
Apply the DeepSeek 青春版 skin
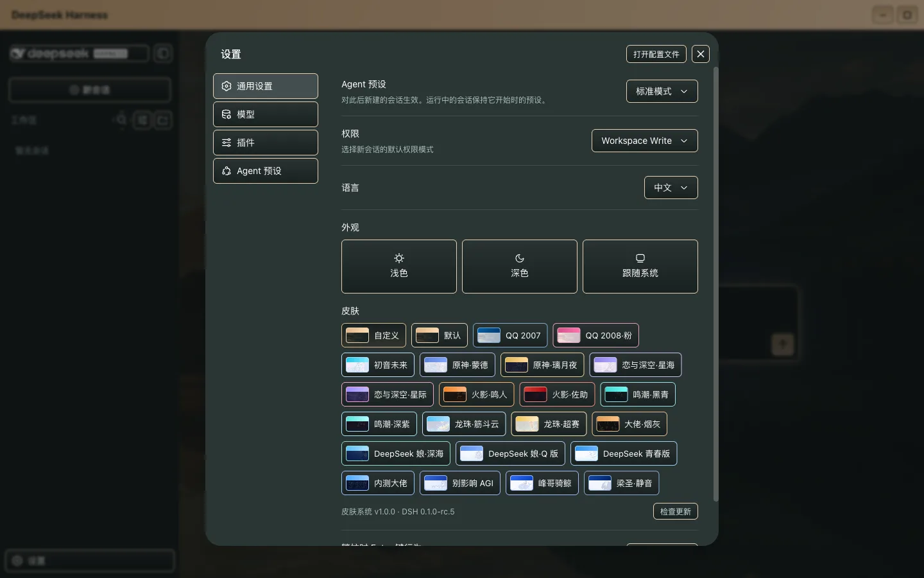(624, 453)
